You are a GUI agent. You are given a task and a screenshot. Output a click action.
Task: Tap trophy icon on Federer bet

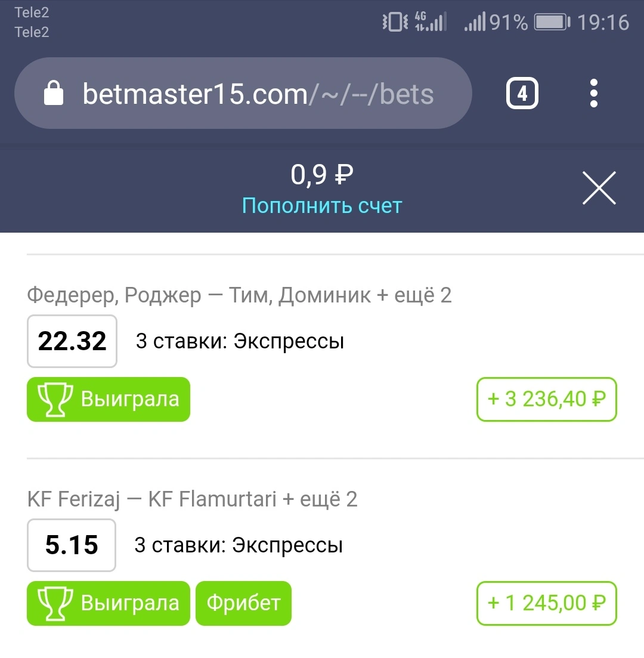click(55, 399)
